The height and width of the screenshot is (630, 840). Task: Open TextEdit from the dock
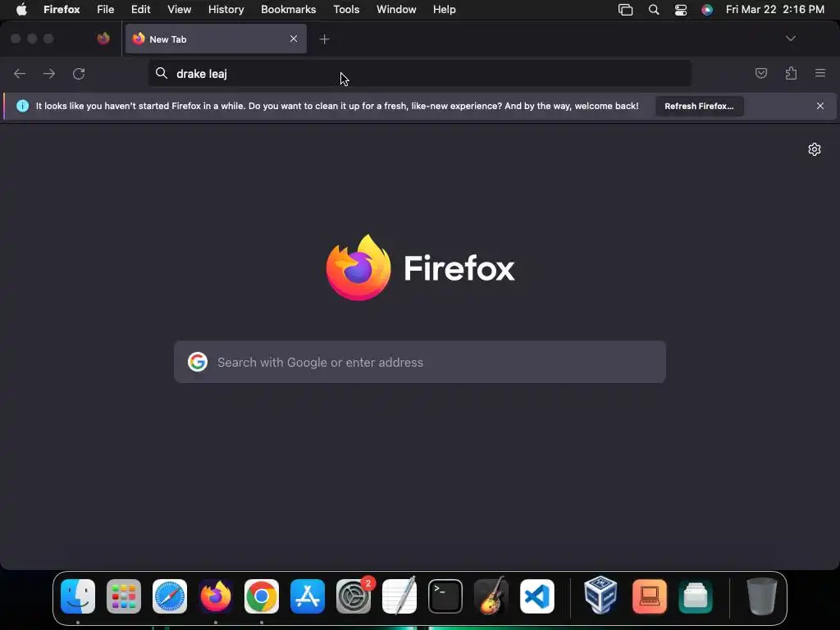point(399,596)
